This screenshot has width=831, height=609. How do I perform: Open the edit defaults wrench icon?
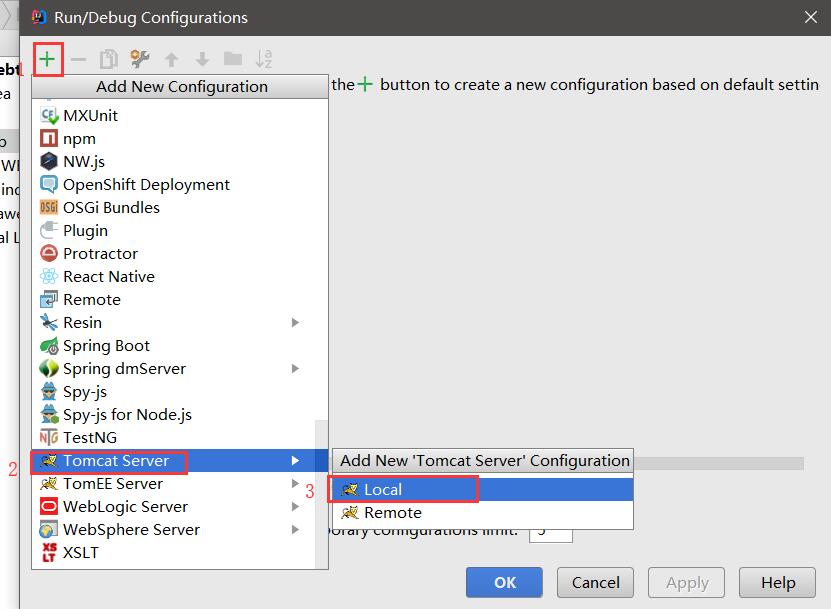(139, 58)
